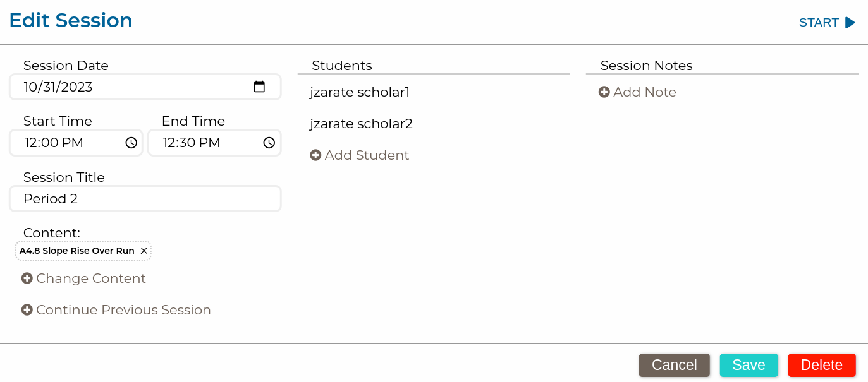Click the plus icon beside Add Note

604,92
